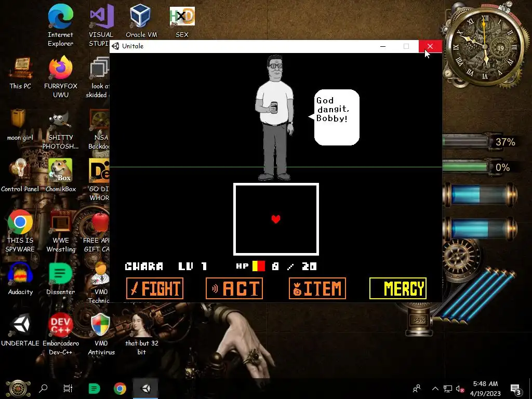Open the VISUAL STUPI Visual Studio icon
This screenshot has width=532, height=399.
[101, 25]
